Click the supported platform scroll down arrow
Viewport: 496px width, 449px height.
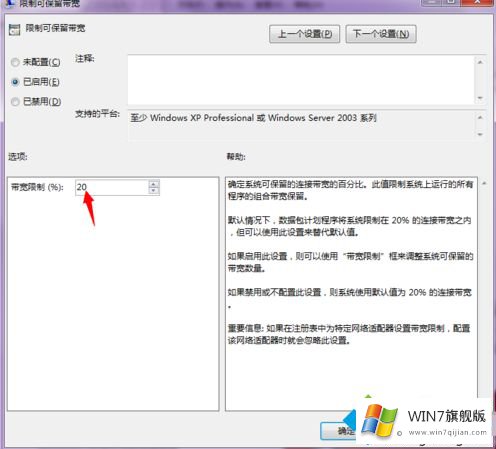coord(480,134)
